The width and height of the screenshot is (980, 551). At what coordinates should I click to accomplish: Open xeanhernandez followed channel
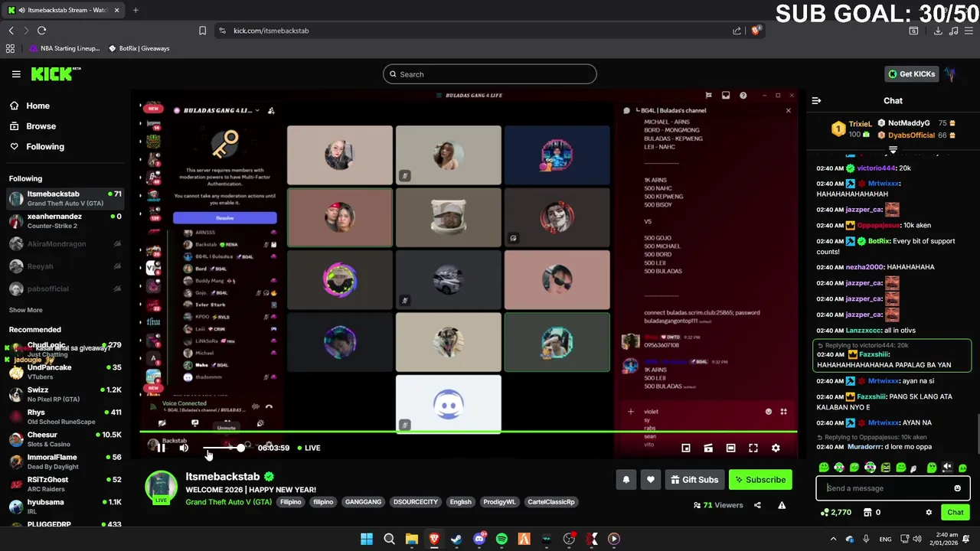pyautogui.click(x=65, y=221)
